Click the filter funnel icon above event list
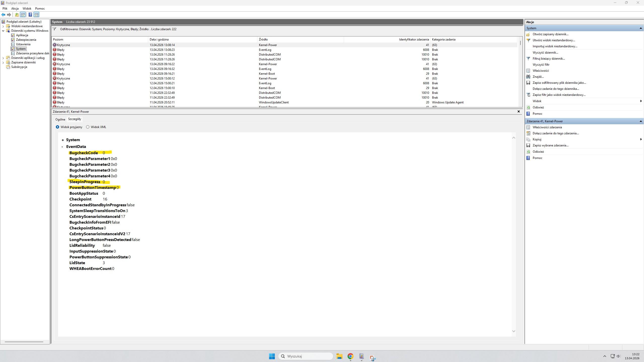Image resolution: width=644 pixels, height=362 pixels. point(54,29)
